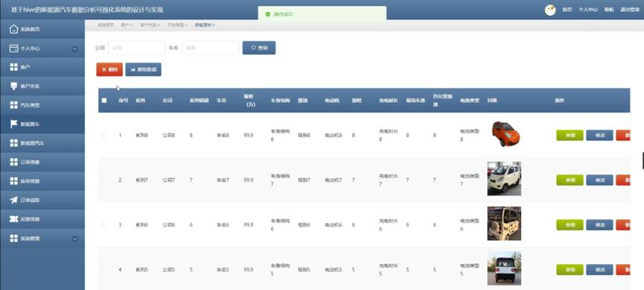Viewport: 644px width, 290px height.
Task: Switch to the 客户 tab
Action: point(125,25)
